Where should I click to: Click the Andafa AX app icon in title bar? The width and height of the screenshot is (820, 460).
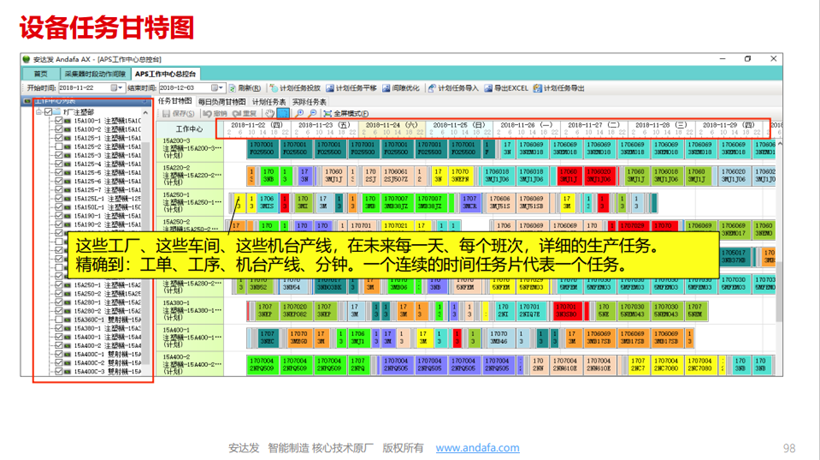click(26, 59)
